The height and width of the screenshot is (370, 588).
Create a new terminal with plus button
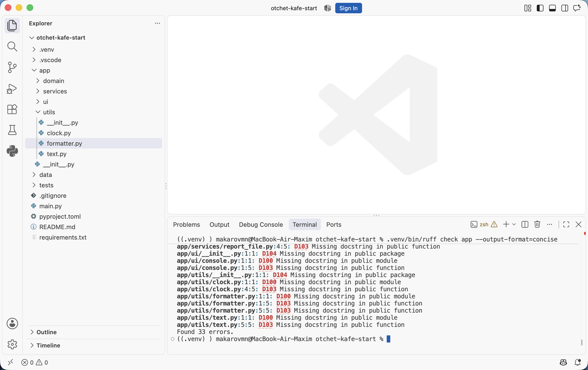click(x=506, y=224)
